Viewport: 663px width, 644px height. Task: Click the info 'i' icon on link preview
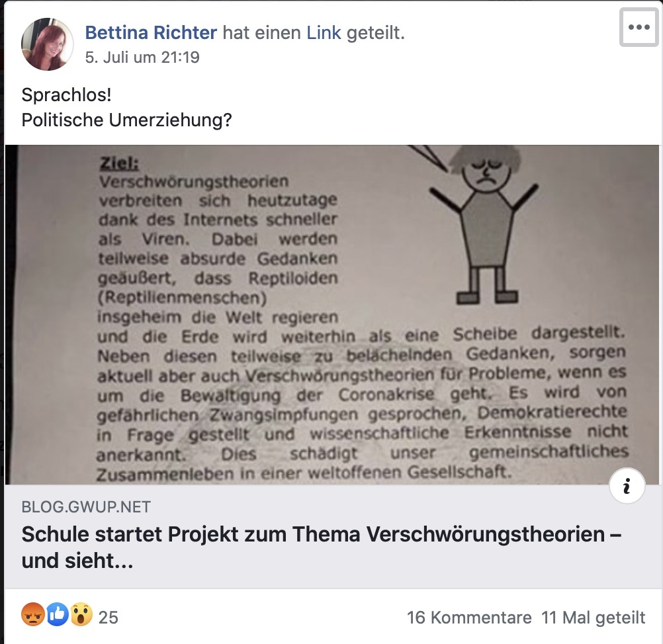pos(627,486)
